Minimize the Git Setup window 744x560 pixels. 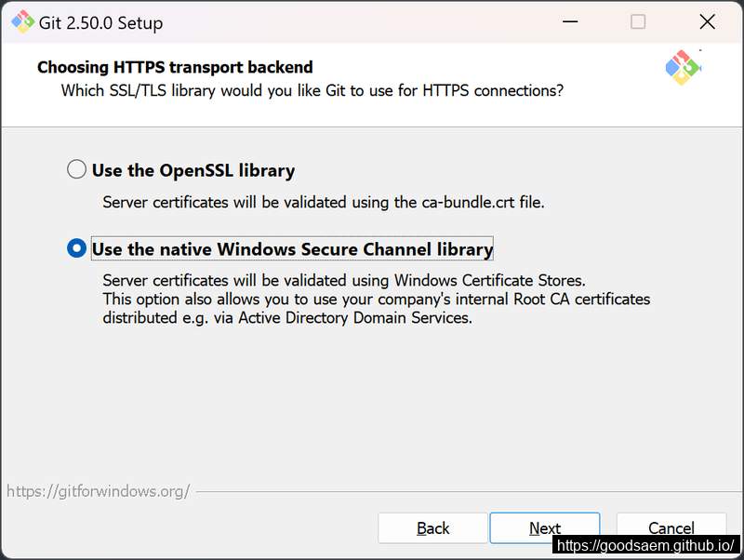click(x=570, y=21)
